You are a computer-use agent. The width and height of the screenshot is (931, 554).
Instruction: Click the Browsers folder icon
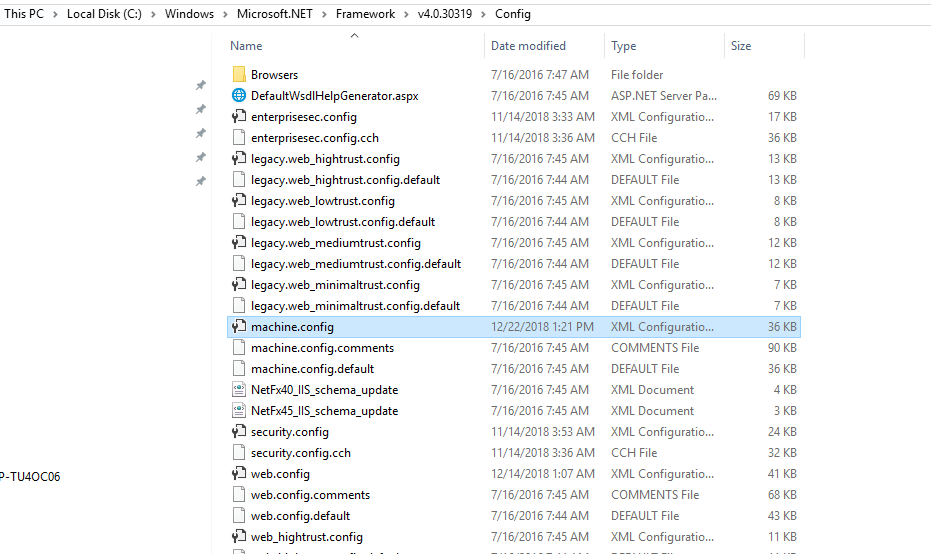tap(239, 74)
